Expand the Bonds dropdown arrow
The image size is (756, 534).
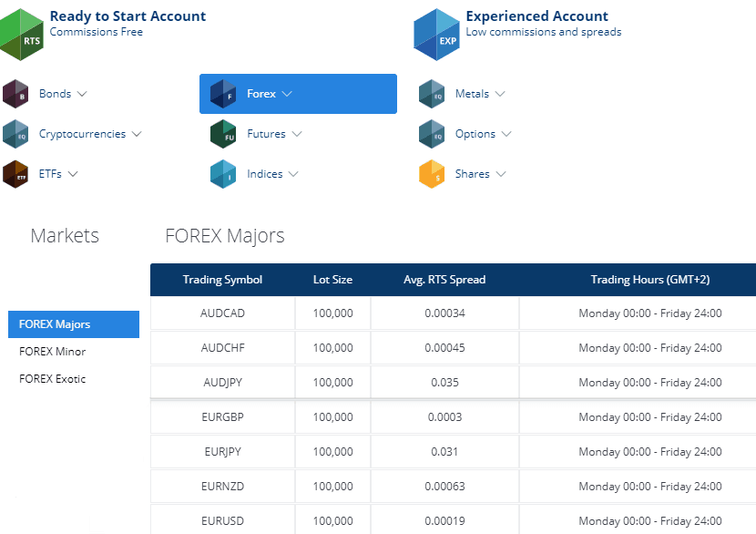(x=81, y=93)
